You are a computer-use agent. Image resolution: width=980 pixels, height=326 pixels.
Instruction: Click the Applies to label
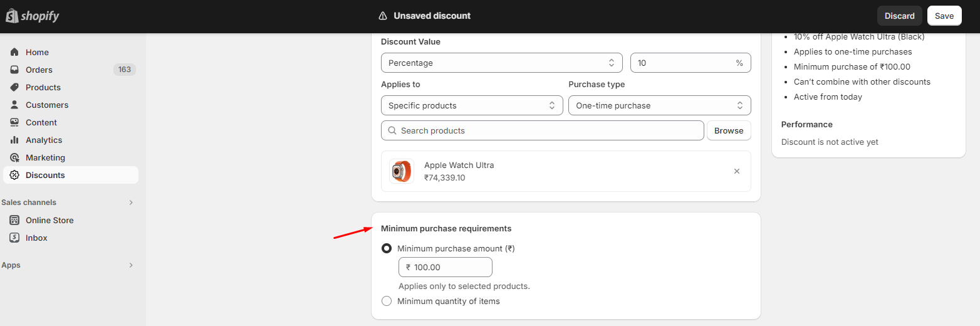[400, 84]
